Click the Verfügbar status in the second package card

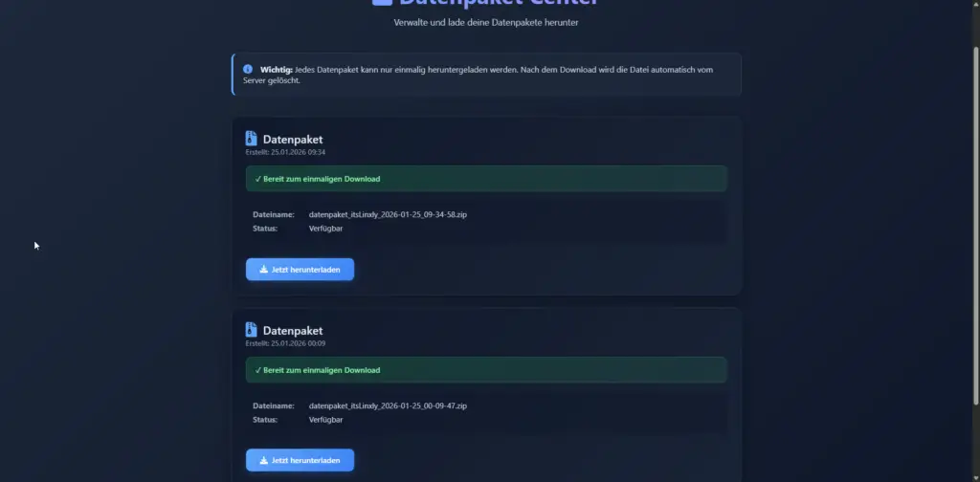pyautogui.click(x=325, y=420)
